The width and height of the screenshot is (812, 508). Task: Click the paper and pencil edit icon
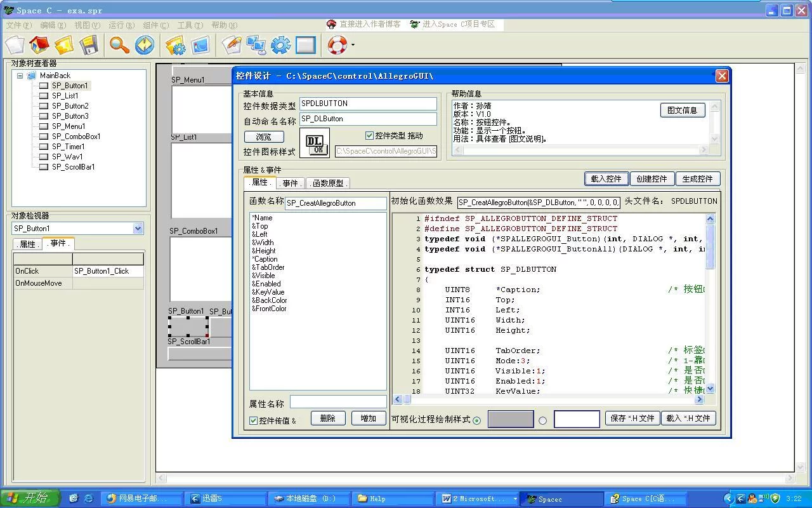coord(232,45)
